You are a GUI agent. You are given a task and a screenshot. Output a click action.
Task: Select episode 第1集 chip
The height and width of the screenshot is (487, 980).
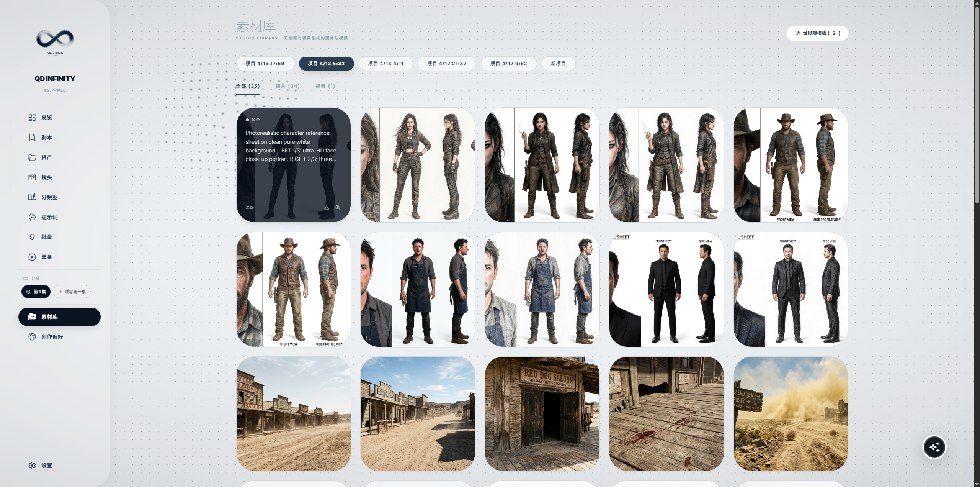36,292
